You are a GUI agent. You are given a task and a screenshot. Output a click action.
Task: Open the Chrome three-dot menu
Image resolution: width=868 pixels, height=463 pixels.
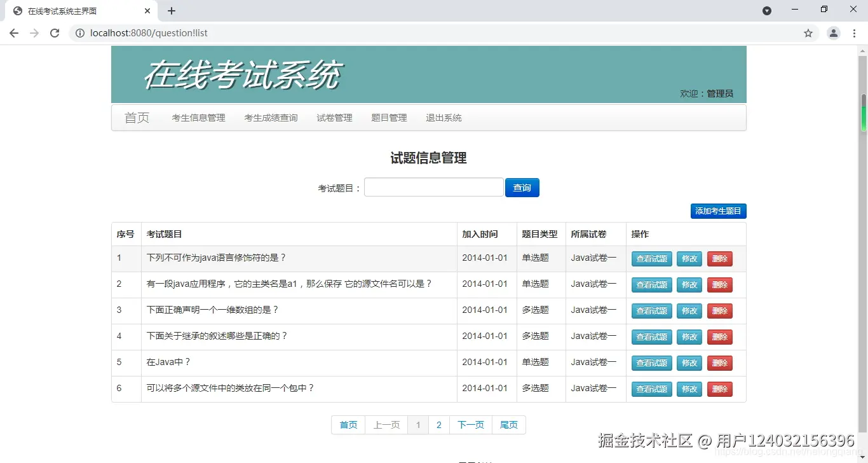855,33
